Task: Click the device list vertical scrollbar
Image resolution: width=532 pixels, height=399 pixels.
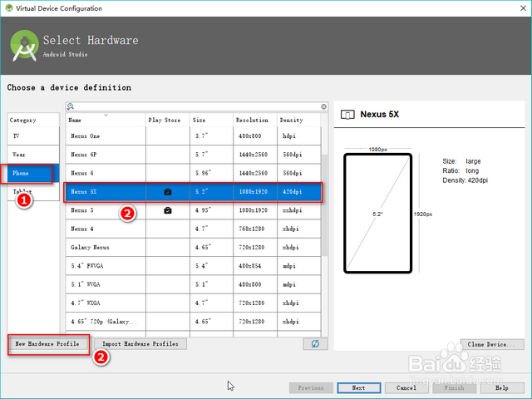Action: (325, 205)
